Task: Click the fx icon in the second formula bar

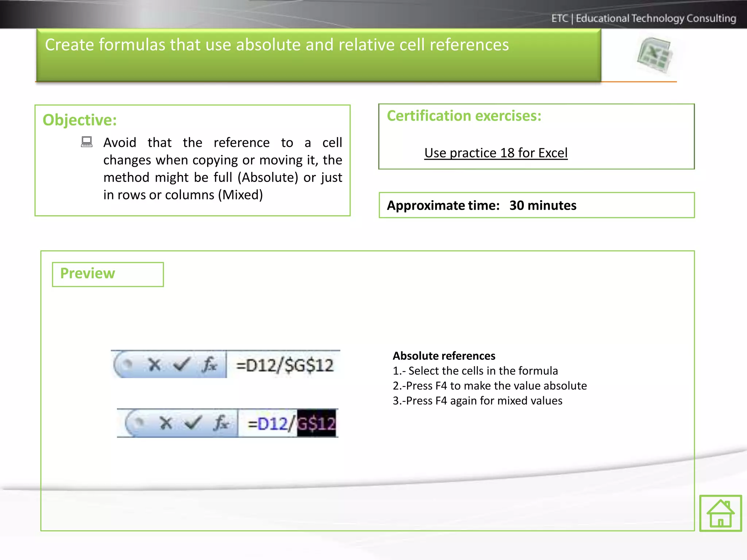Action: click(x=221, y=423)
